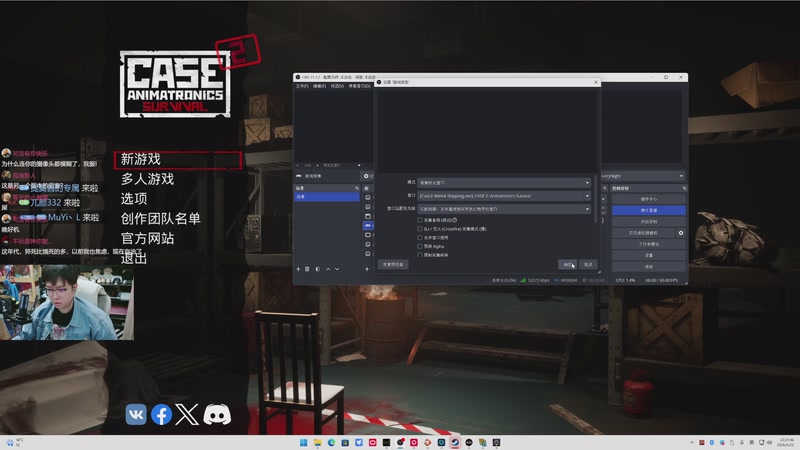This screenshot has width=800, height=450.
Task: Open the microphone icon in the system tray
Action: point(742,442)
